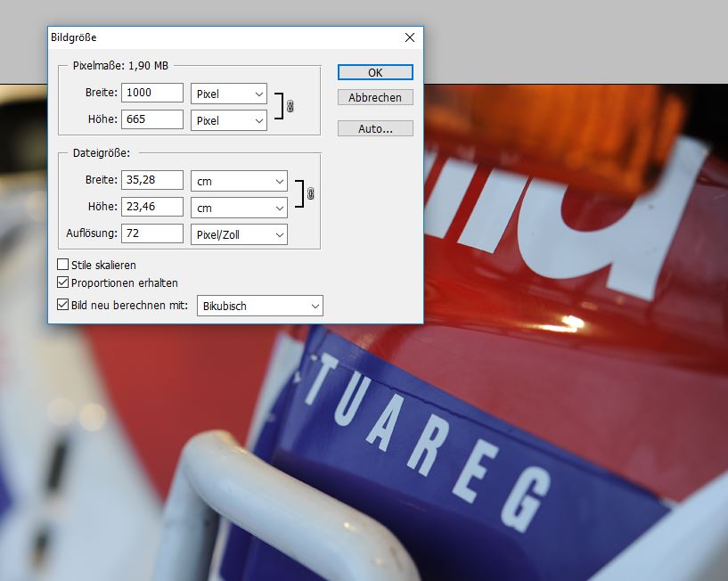Expand the Pixelmaße Höhe unit dropdown
728x581 pixels.
(229, 120)
